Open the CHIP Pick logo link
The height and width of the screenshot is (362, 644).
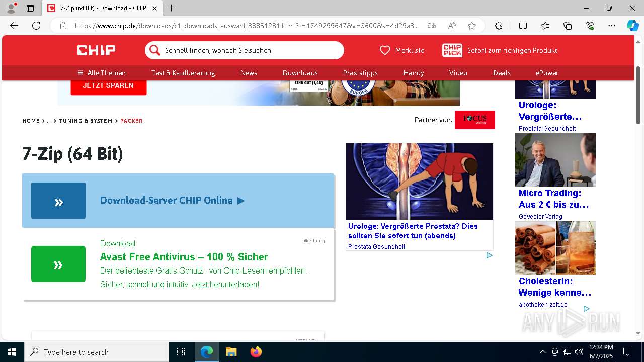pos(452,50)
